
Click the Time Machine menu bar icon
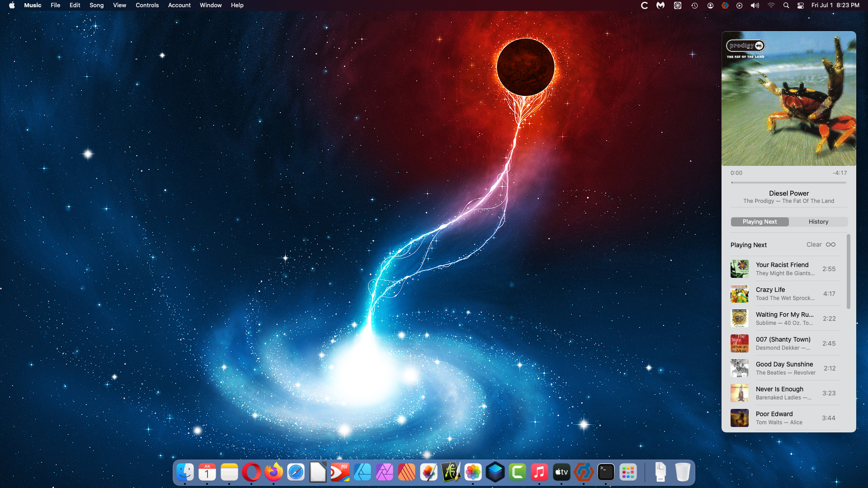click(694, 5)
